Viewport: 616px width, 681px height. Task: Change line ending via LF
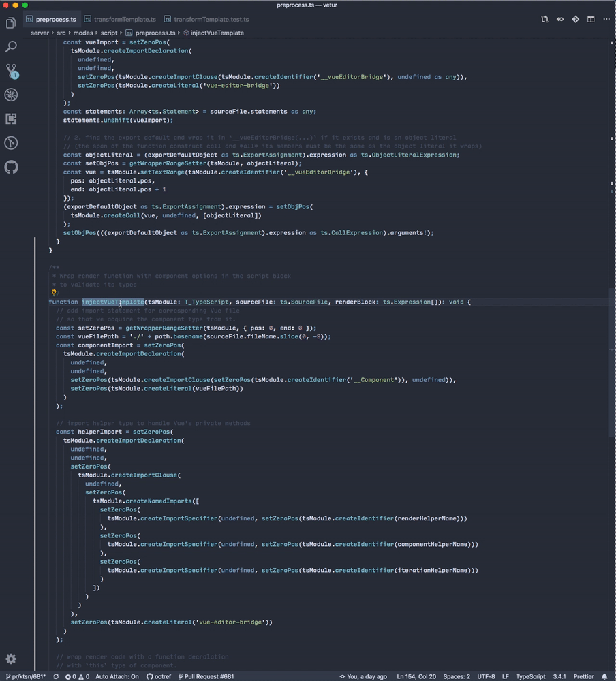pyautogui.click(x=505, y=676)
